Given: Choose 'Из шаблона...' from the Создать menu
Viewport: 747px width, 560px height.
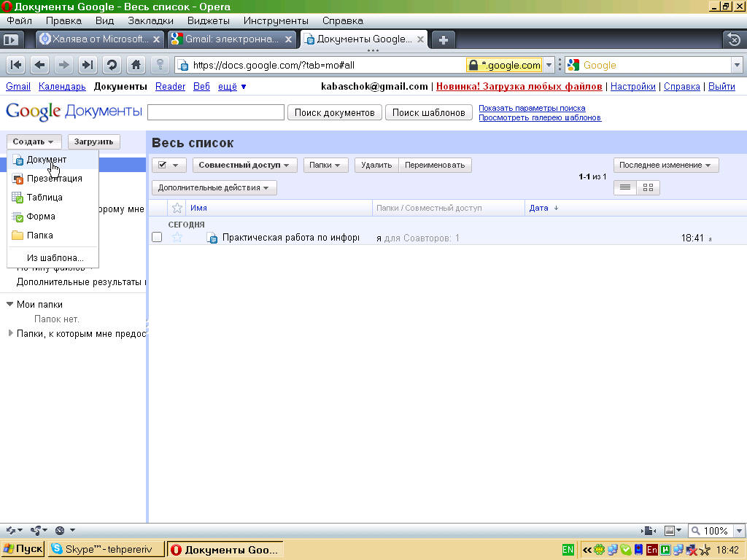Looking at the screenshot, I should click(53, 258).
